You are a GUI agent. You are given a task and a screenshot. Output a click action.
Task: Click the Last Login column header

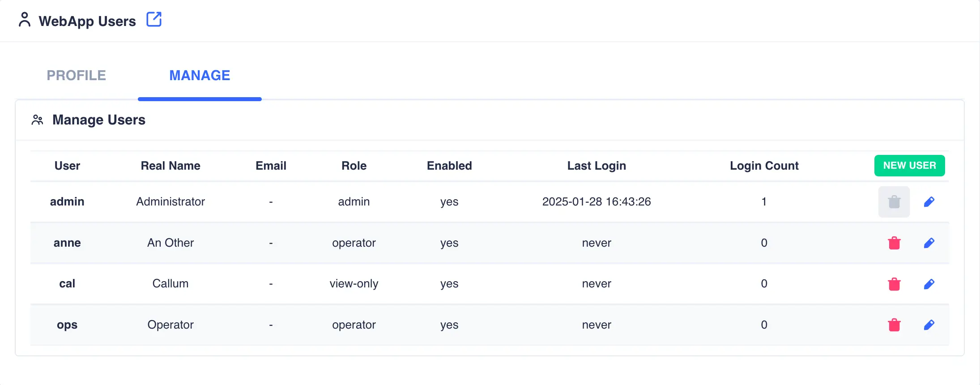coord(597,165)
